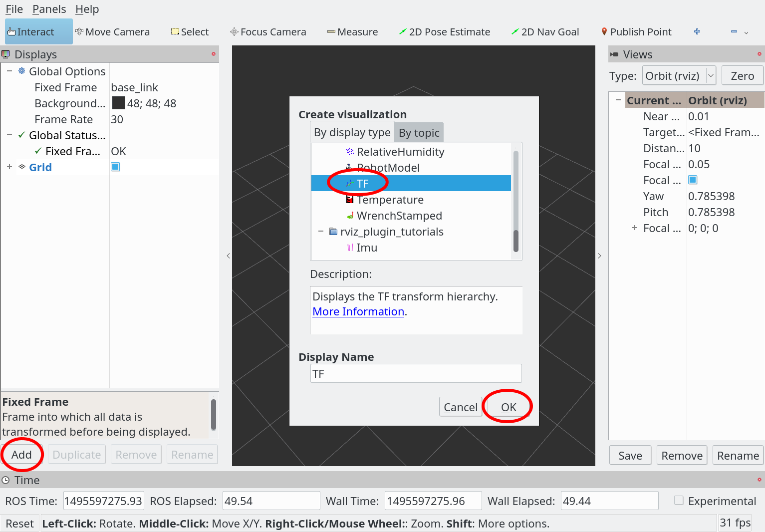Click the RelativeHumidity display type icon
The image size is (765, 532).
(x=350, y=151)
